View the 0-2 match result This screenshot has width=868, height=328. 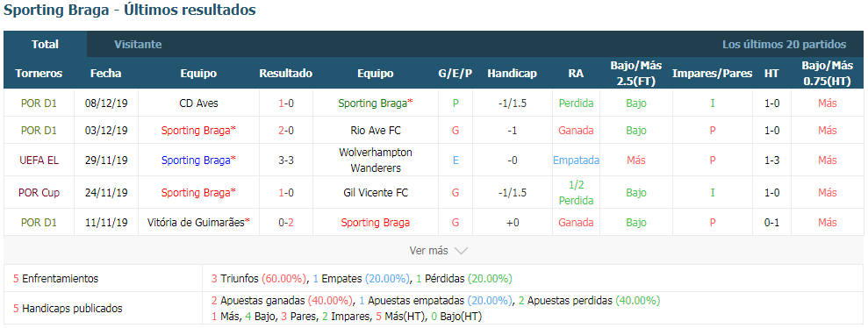[x=285, y=223]
